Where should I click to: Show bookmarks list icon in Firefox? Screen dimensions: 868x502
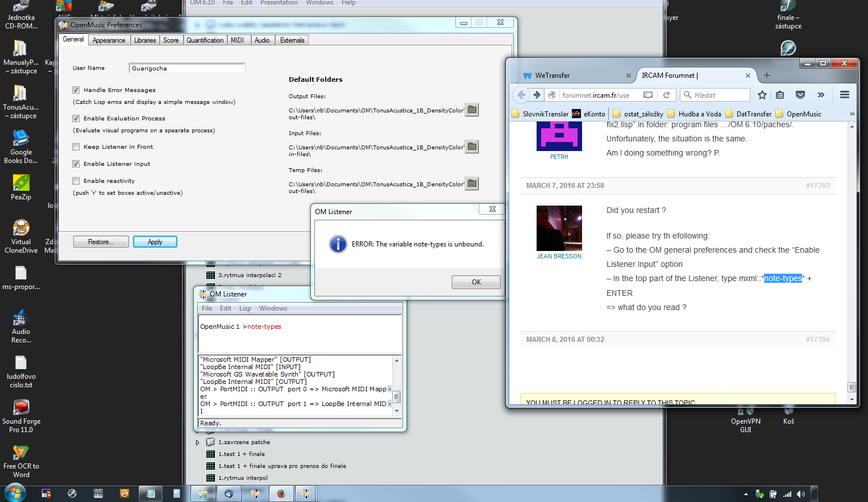point(780,95)
